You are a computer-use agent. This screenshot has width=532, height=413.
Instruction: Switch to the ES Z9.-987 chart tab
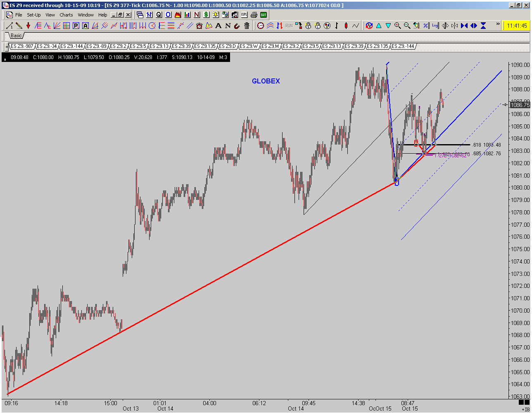tap(22, 46)
